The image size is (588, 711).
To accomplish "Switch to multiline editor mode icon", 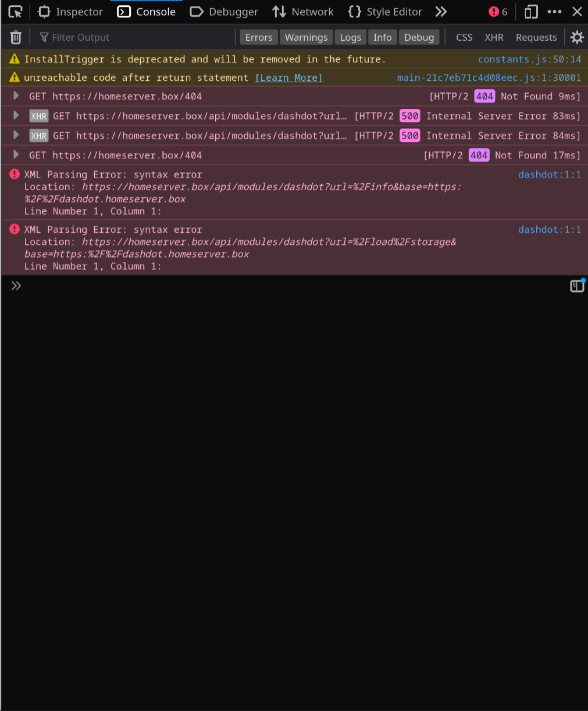I will [x=577, y=286].
